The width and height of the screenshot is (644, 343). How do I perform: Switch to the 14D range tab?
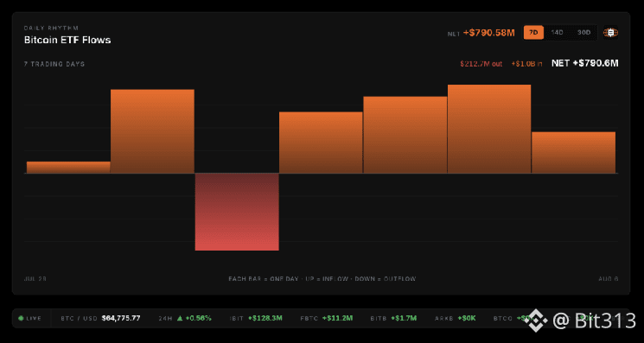pos(557,33)
